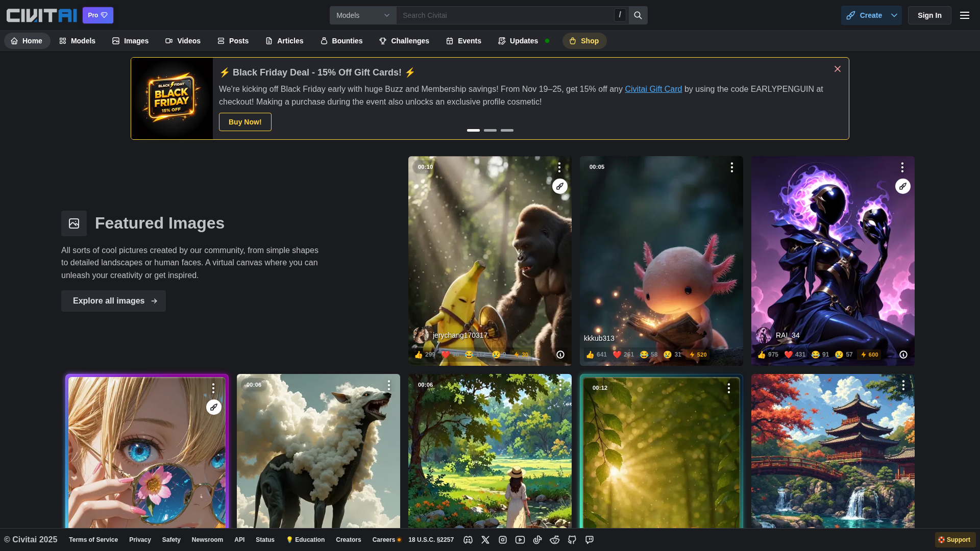Click the Civitai logo
Screen dimensions: 980x551
pos(41,15)
